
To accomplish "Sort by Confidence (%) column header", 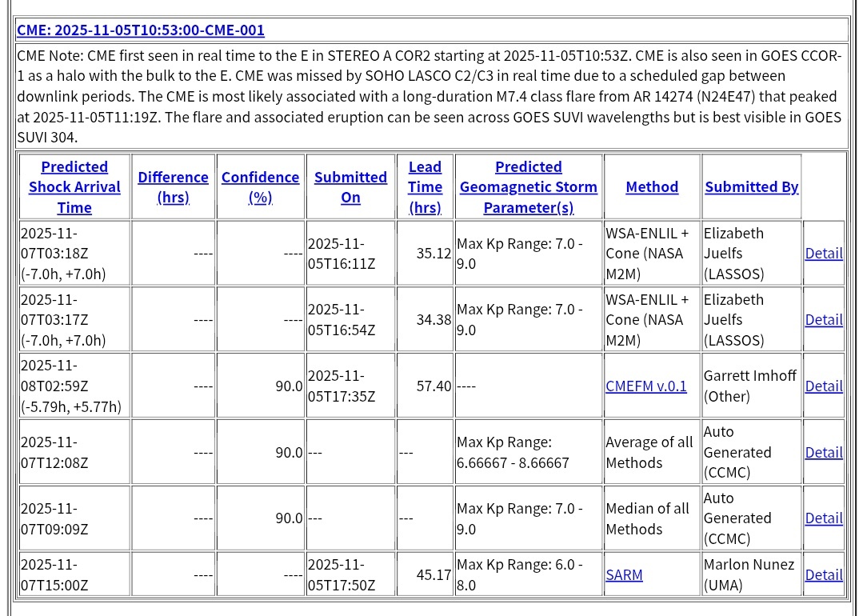I will (260, 187).
